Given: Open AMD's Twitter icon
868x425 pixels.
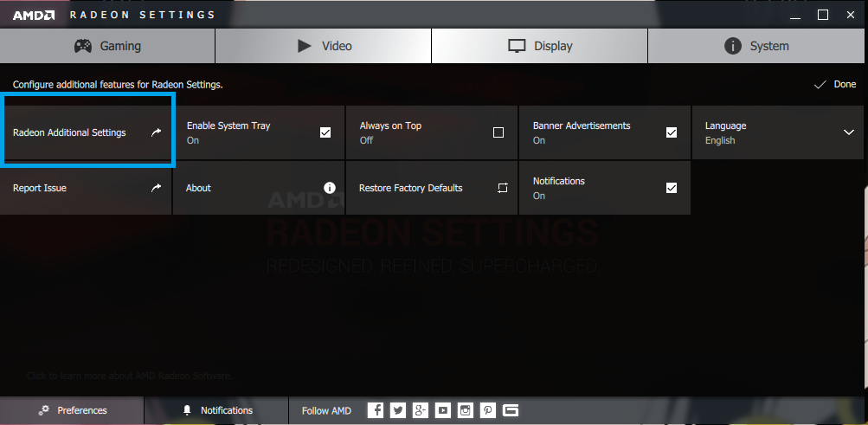Looking at the screenshot, I should tap(398, 410).
